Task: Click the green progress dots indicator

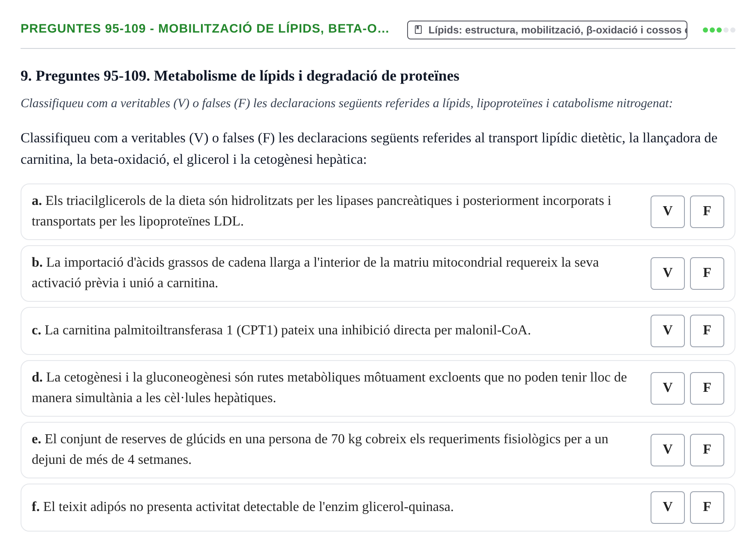Action: pos(719,30)
